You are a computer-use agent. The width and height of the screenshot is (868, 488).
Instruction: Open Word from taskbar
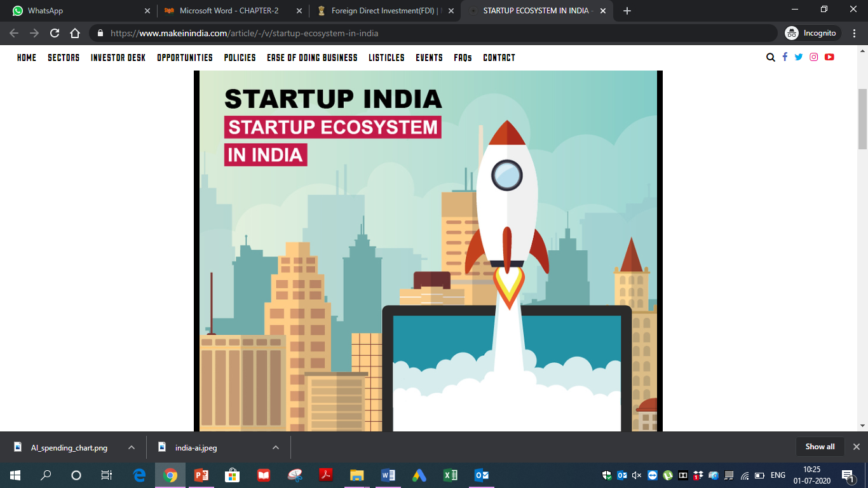tap(388, 475)
